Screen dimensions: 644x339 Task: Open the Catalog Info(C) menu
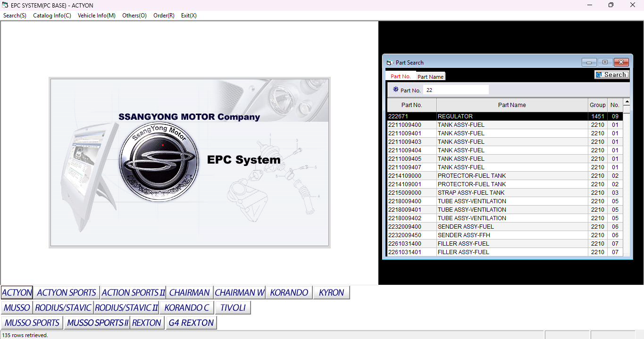click(52, 16)
